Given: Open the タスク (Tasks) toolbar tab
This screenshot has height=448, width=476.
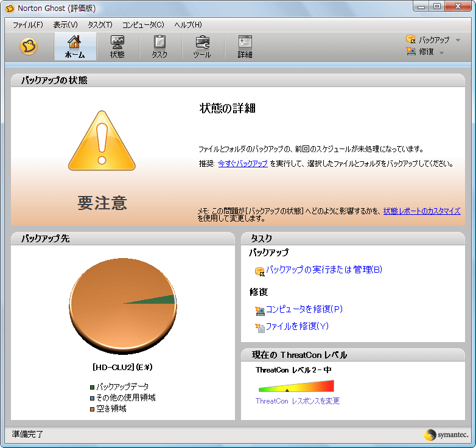Looking at the screenshot, I should tap(159, 46).
